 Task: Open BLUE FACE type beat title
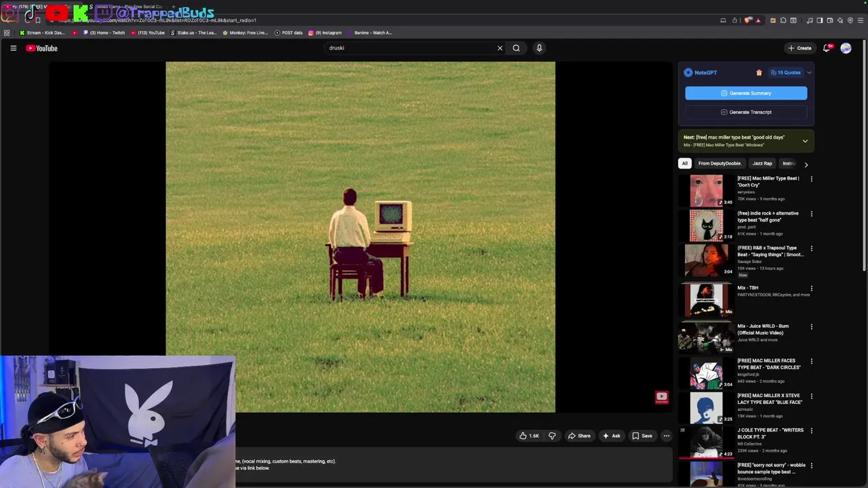pos(770,399)
